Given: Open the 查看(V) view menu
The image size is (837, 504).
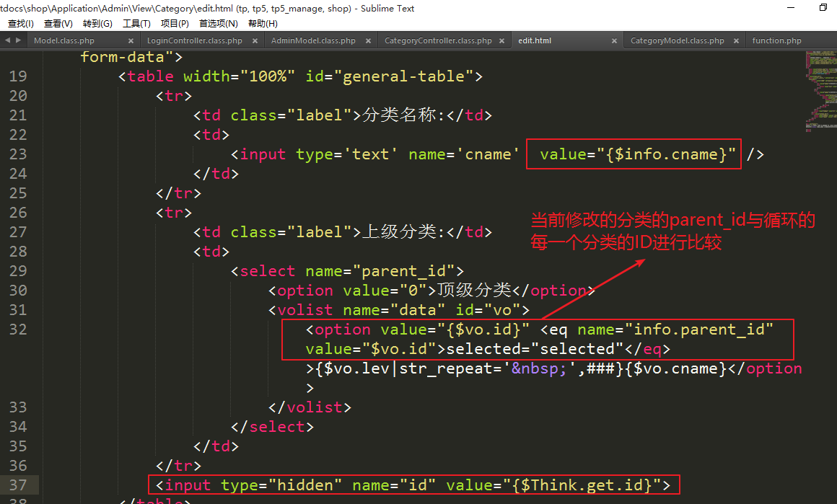Looking at the screenshot, I should [x=58, y=24].
